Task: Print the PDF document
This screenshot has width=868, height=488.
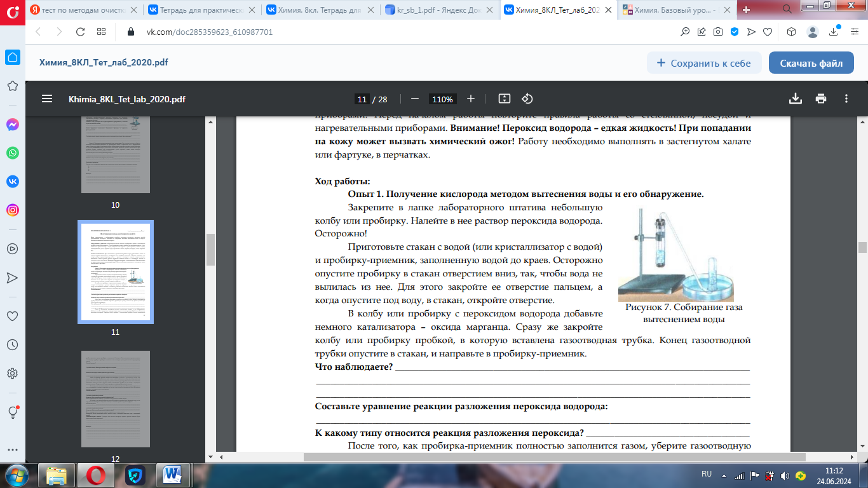Action: 821,98
